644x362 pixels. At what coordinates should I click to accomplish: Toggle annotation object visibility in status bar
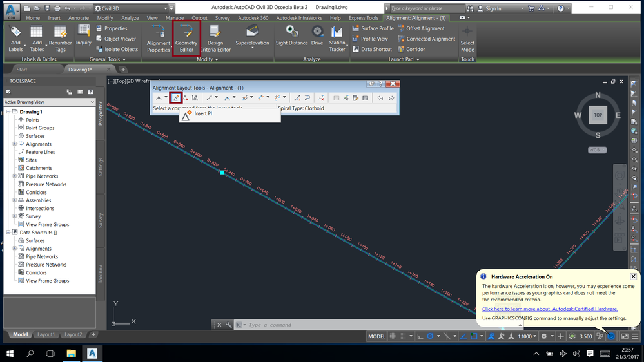click(x=491, y=336)
